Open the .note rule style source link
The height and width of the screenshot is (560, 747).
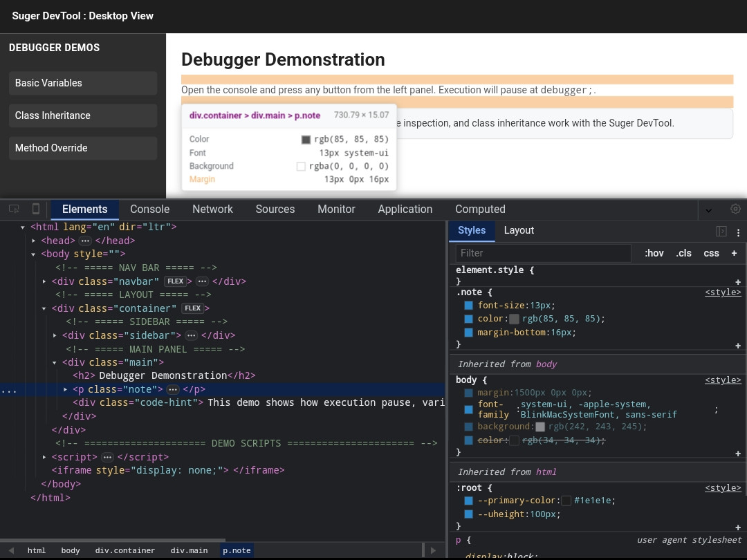click(723, 292)
